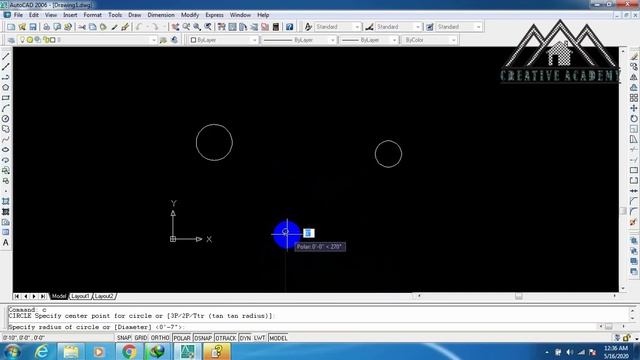
Task: Click the Zoom Realtime icon
Action: pyautogui.click(x=186, y=27)
